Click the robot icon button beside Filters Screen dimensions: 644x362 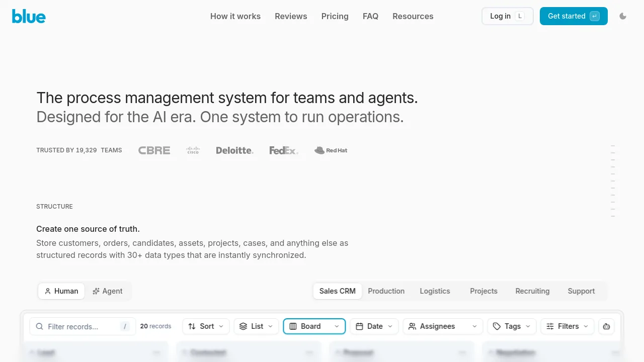tap(606, 326)
